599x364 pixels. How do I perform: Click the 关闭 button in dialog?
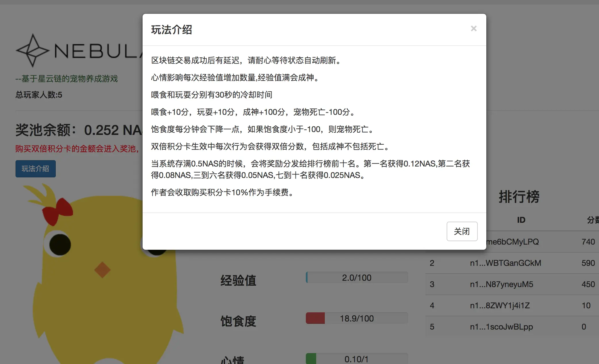point(462,231)
